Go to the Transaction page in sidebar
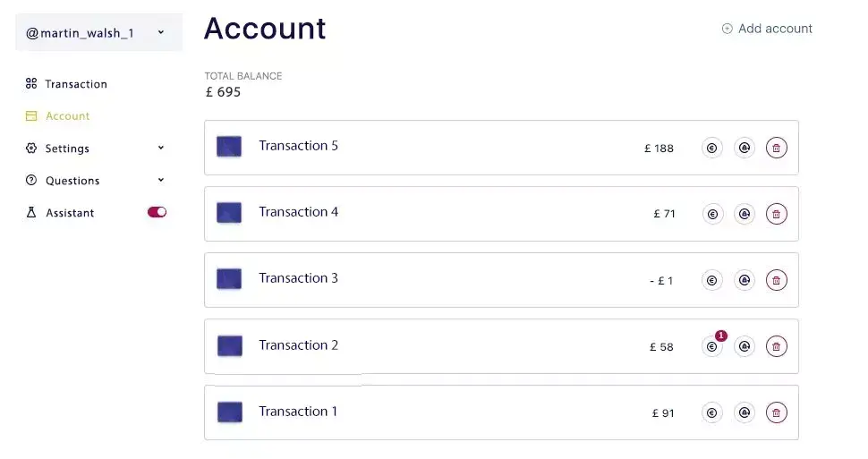The image size is (868, 459). [76, 84]
